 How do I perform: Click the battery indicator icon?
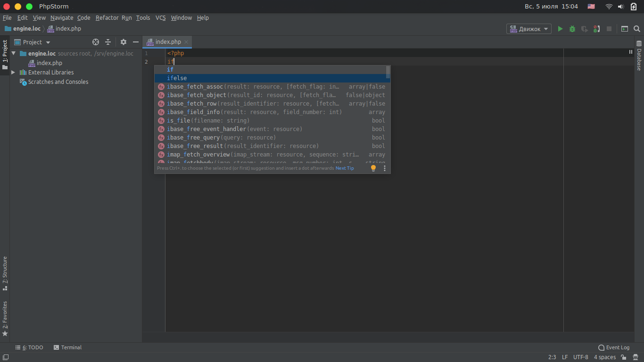point(634,7)
